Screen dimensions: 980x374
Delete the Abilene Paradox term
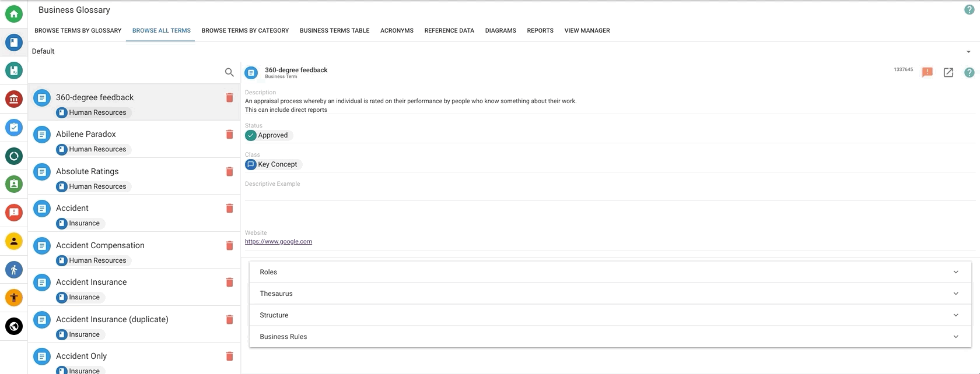click(x=229, y=135)
